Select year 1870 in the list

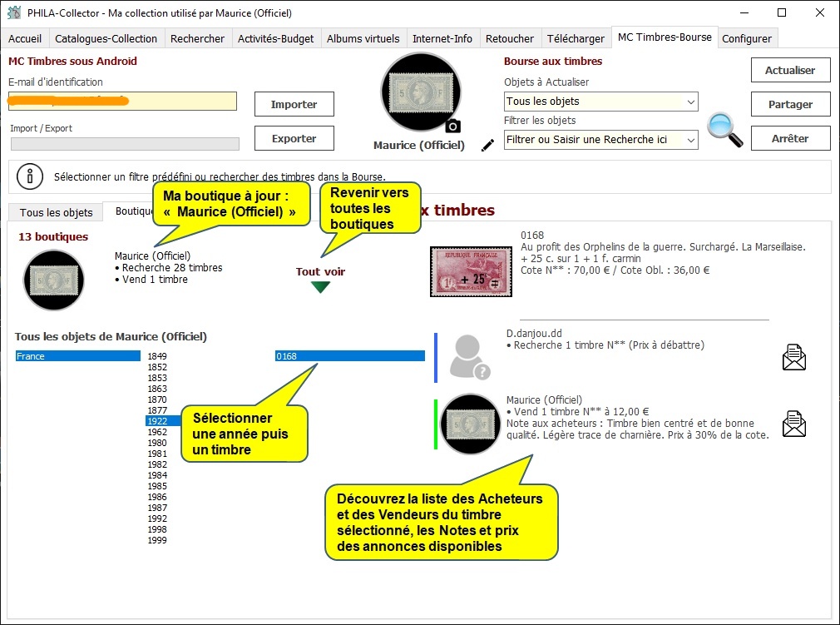pos(157,399)
